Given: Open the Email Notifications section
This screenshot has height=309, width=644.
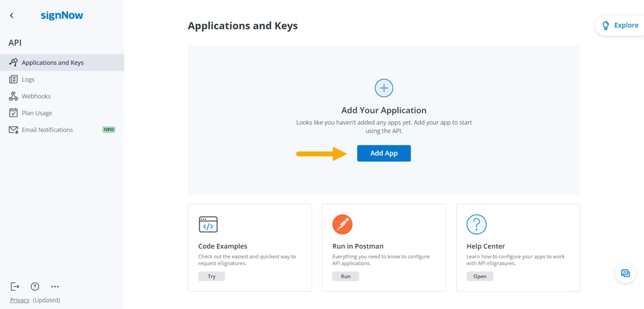Looking at the screenshot, I should coord(62,130).
